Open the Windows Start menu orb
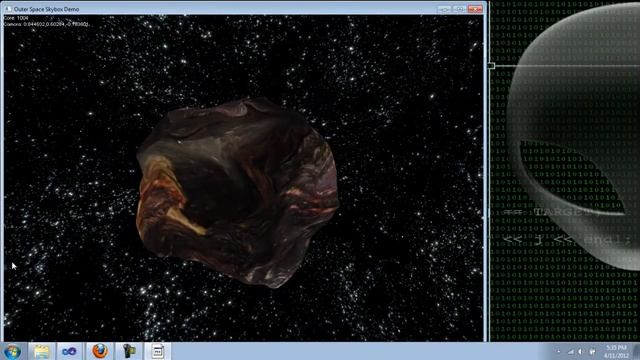This screenshot has height=360, width=640. (12, 351)
